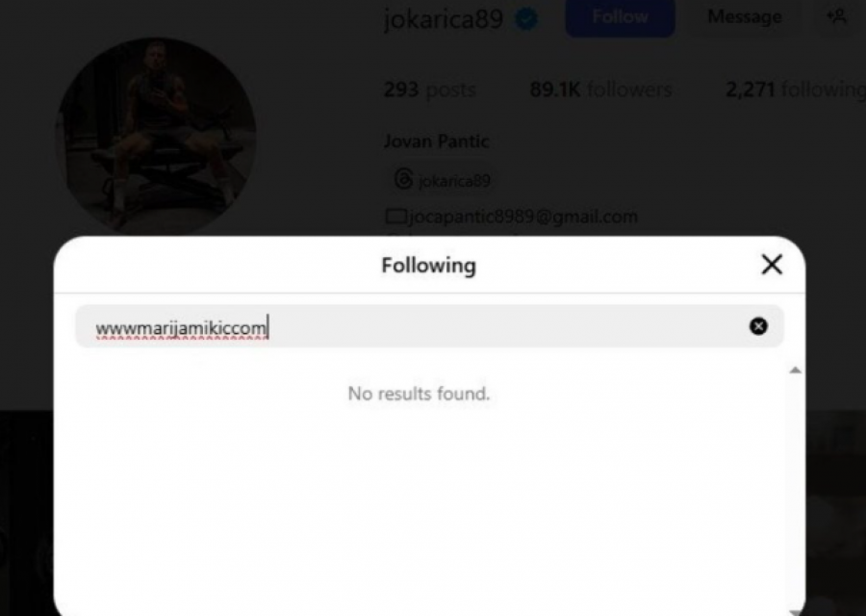Close the Following dialog with X
866x616 pixels.
tap(772, 265)
